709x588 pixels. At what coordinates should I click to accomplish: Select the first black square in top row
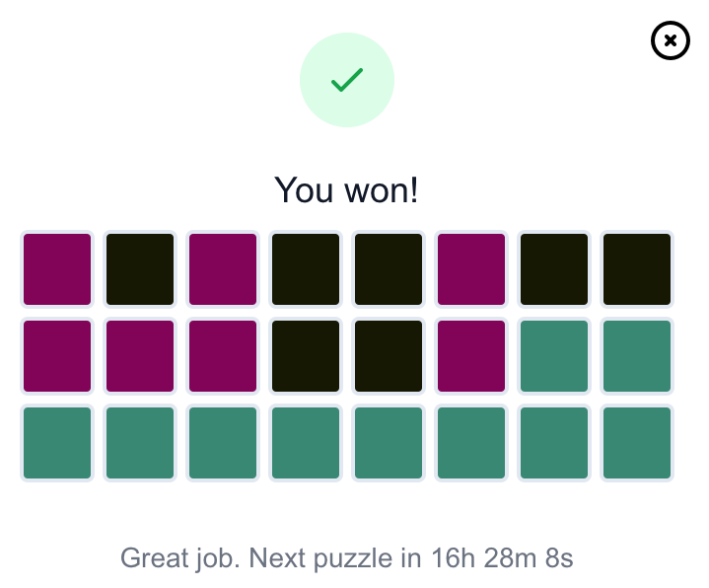[140, 269]
